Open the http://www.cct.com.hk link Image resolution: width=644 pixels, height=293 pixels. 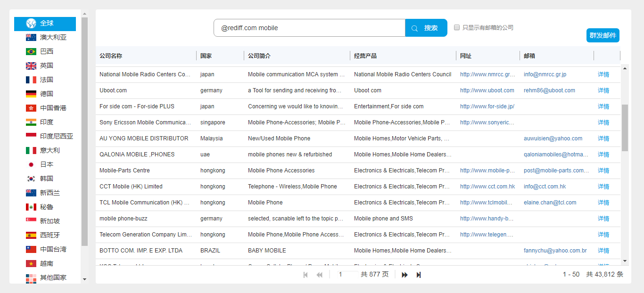tap(487, 187)
